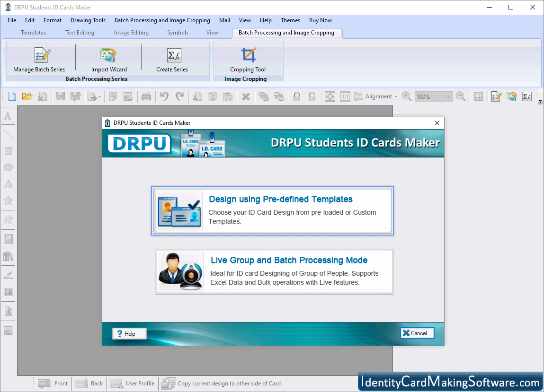This screenshot has width=544, height=392.
Task: Click the copy toolbar icon
Action: click(x=212, y=96)
